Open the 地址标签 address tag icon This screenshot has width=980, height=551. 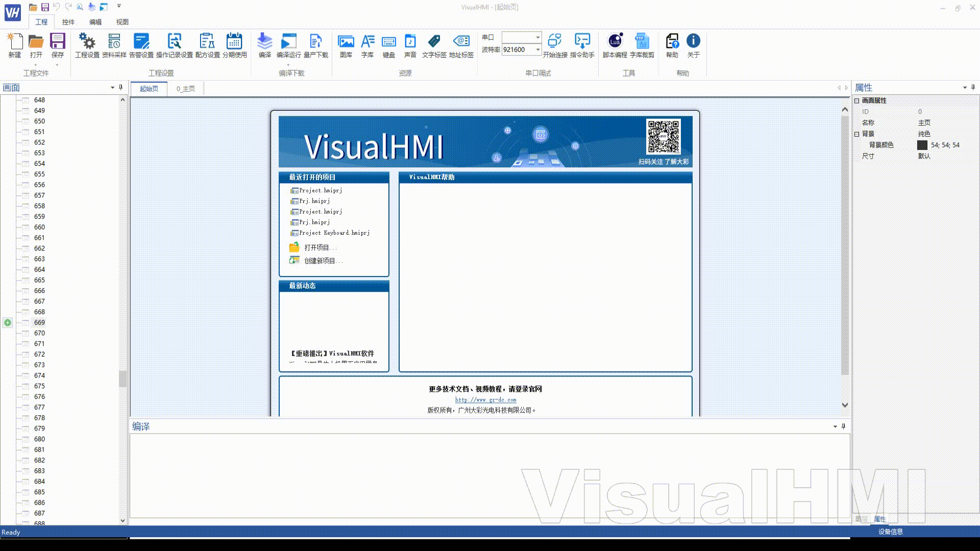pyautogui.click(x=461, y=42)
